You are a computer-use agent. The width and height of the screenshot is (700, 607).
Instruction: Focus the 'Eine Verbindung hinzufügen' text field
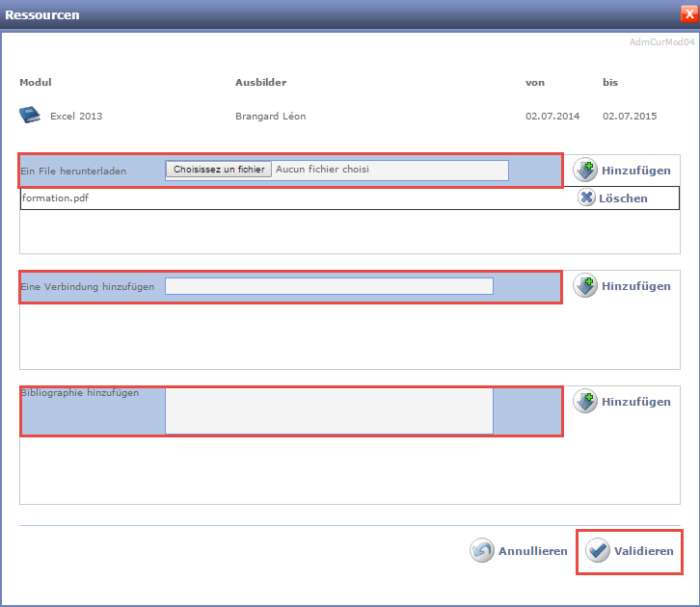pos(329,286)
